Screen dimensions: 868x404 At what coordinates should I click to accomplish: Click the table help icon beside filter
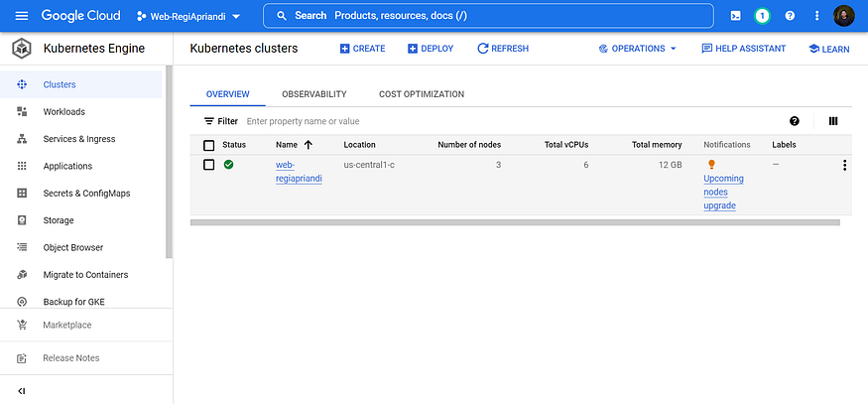coord(795,121)
